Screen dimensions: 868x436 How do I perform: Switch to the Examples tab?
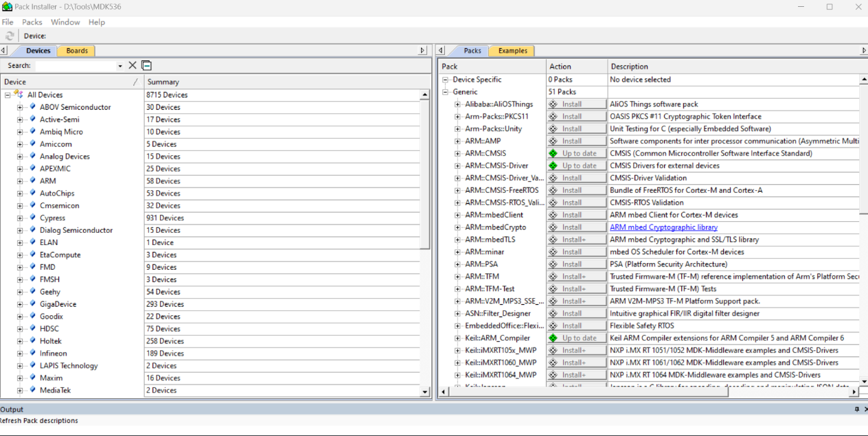[x=513, y=51]
